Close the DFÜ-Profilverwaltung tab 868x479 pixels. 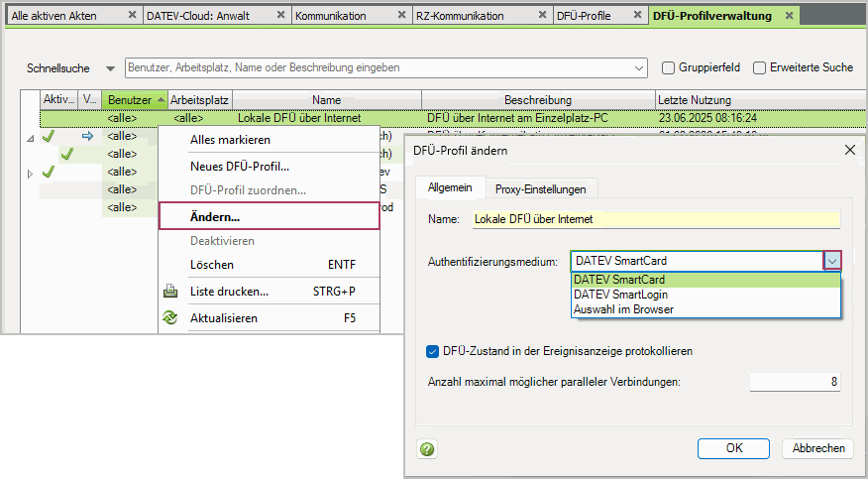(789, 15)
